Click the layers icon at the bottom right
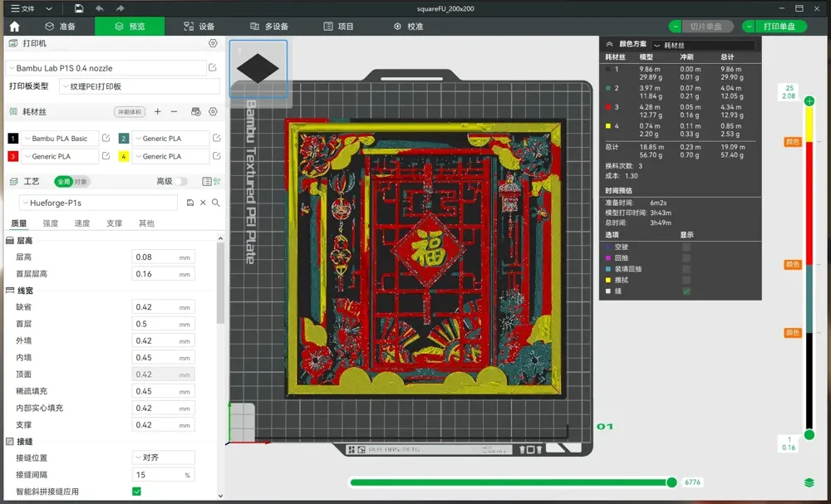Screen dimensions: 831x504 click(x=809, y=482)
